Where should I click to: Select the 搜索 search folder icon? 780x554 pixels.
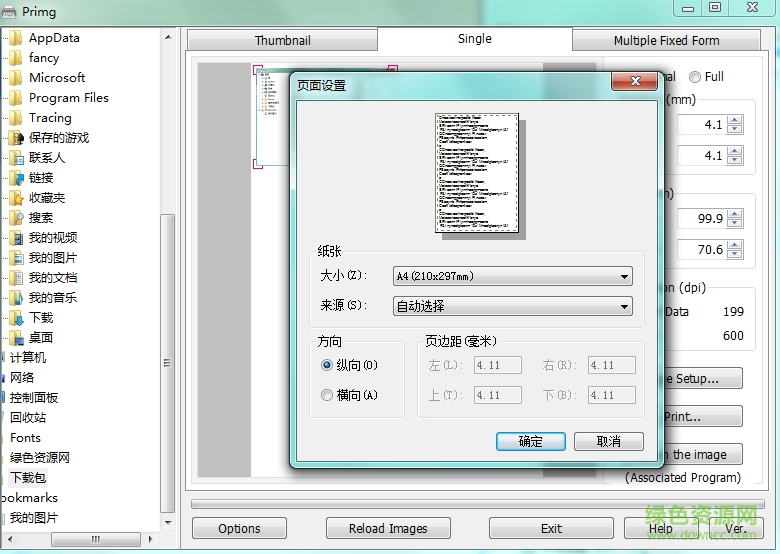pyautogui.click(x=16, y=218)
